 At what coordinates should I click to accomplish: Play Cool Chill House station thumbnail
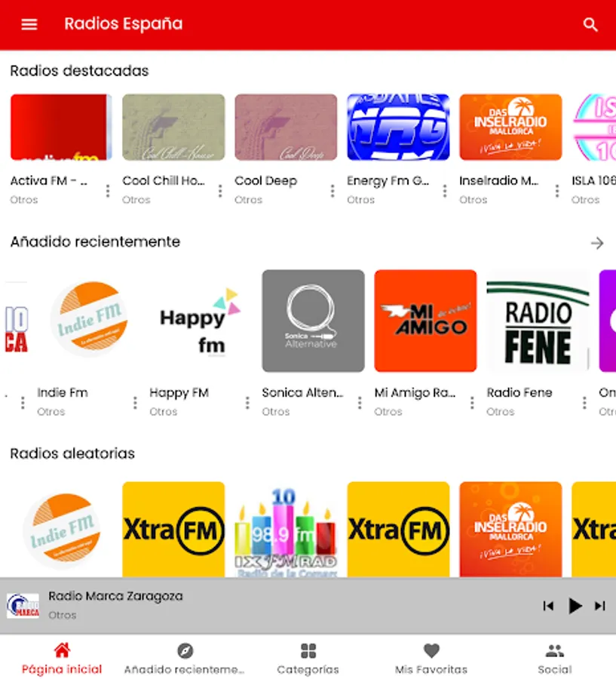click(x=173, y=127)
